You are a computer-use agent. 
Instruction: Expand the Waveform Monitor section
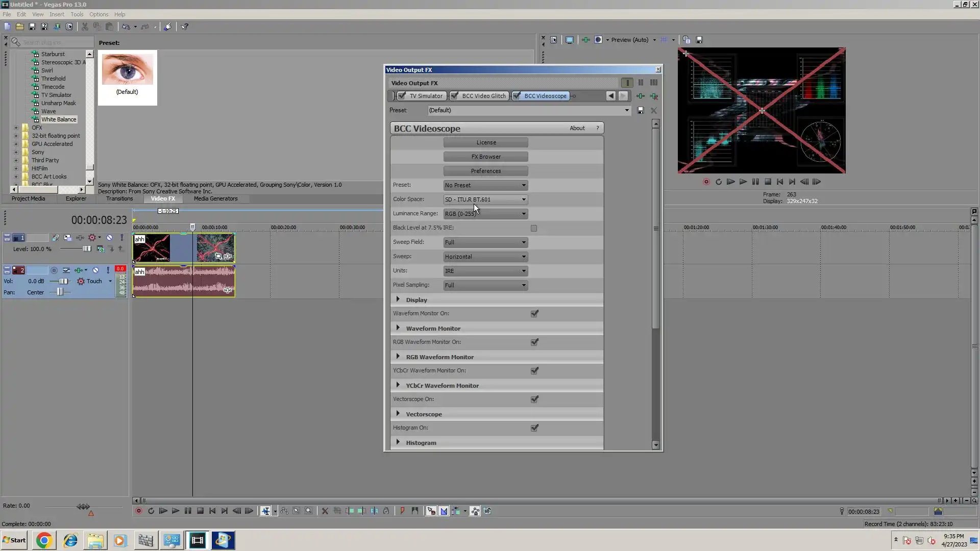click(x=398, y=328)
